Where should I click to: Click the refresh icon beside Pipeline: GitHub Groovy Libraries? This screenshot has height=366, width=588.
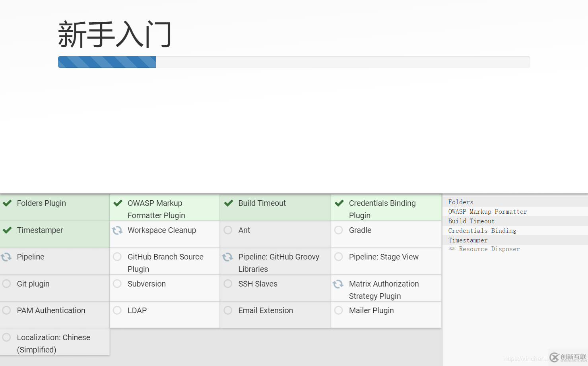tap(228, 257)
